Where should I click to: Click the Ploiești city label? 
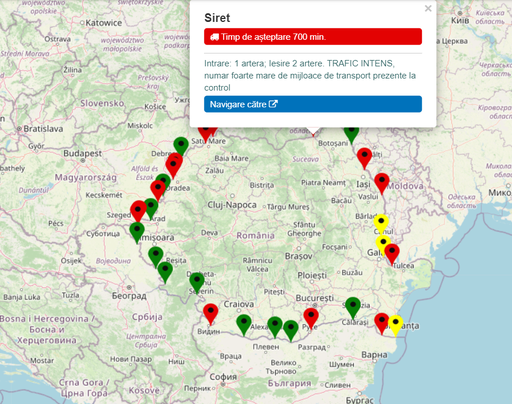tap(312, 276)
